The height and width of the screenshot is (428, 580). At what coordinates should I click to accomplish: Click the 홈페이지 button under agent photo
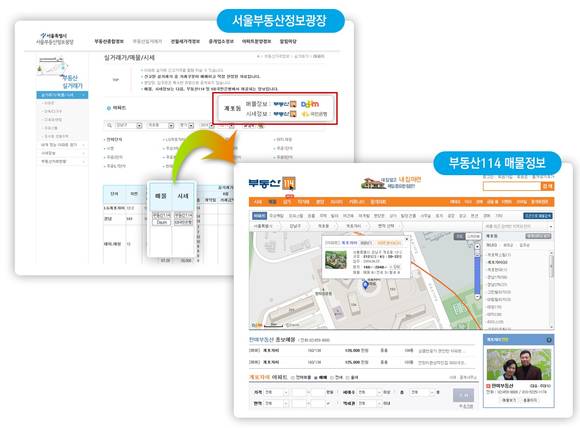530,400
